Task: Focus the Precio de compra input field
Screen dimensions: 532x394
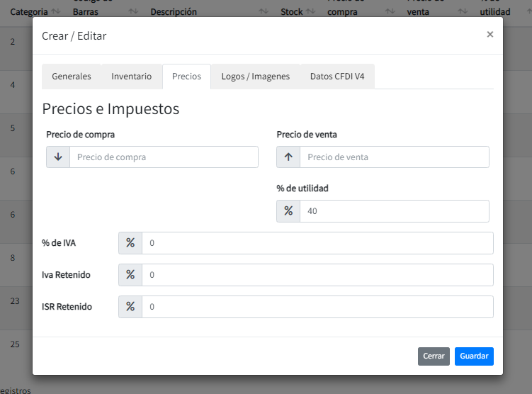Action: coord(164,157)
